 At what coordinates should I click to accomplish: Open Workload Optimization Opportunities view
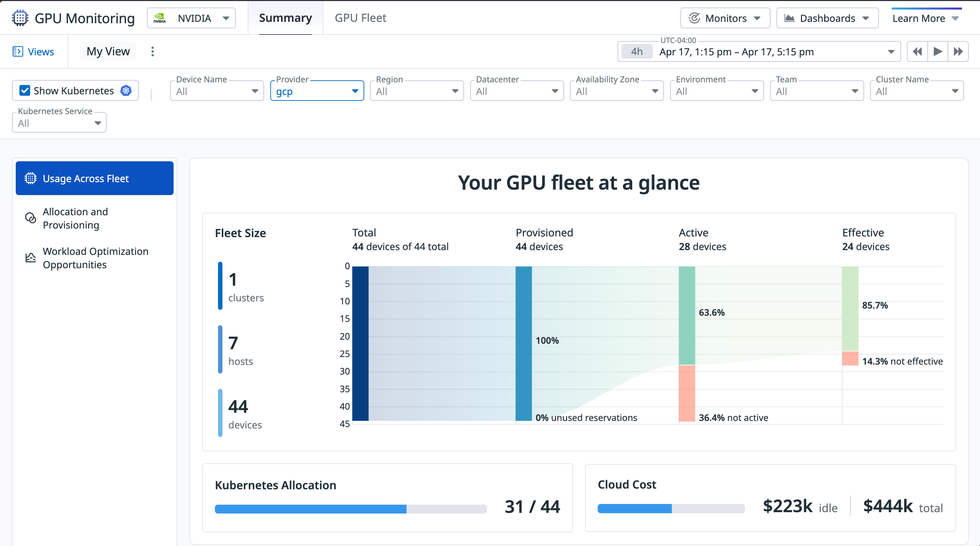(95, 258)
